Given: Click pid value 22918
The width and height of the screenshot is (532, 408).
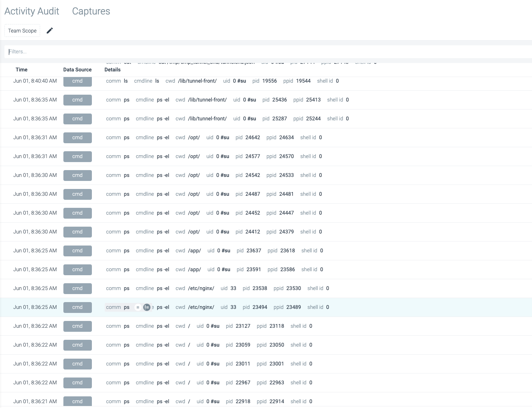Looking at the screenshot, I should tap(243, 402).
